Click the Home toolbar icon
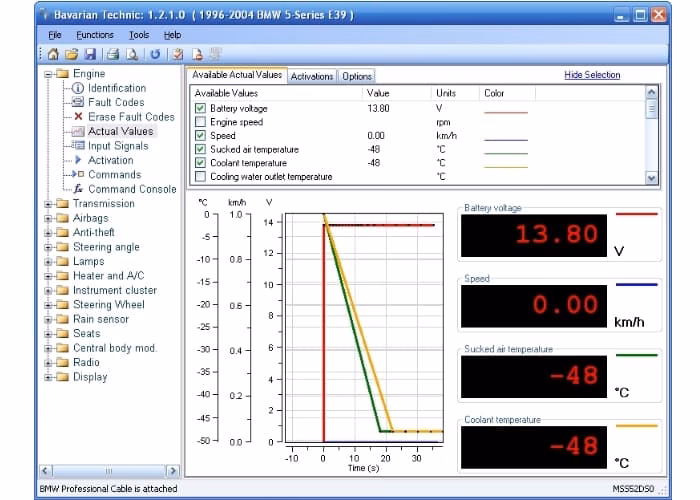700x500 pixels. (x=53, y=54)
